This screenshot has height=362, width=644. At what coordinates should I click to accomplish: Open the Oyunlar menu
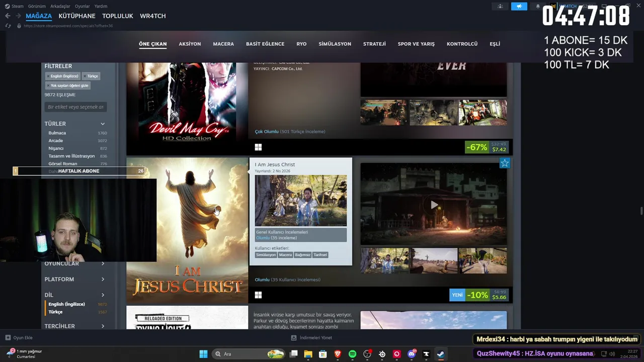[x=83, y=6]
